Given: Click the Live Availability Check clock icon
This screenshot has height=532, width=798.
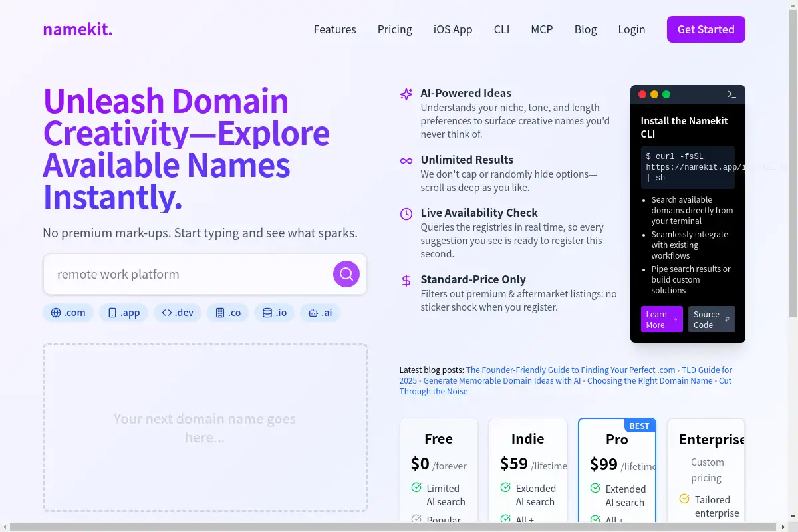Looking at the screenshot, I should pyautogui.click(x=406, y=214).
